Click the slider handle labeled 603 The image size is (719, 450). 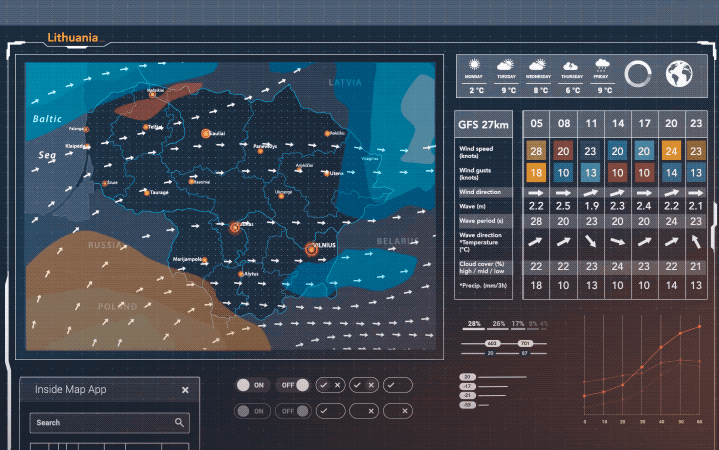492,343
